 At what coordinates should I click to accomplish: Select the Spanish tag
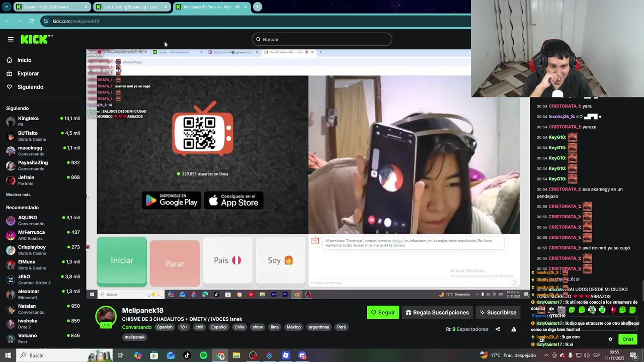[x=165, y=327]
